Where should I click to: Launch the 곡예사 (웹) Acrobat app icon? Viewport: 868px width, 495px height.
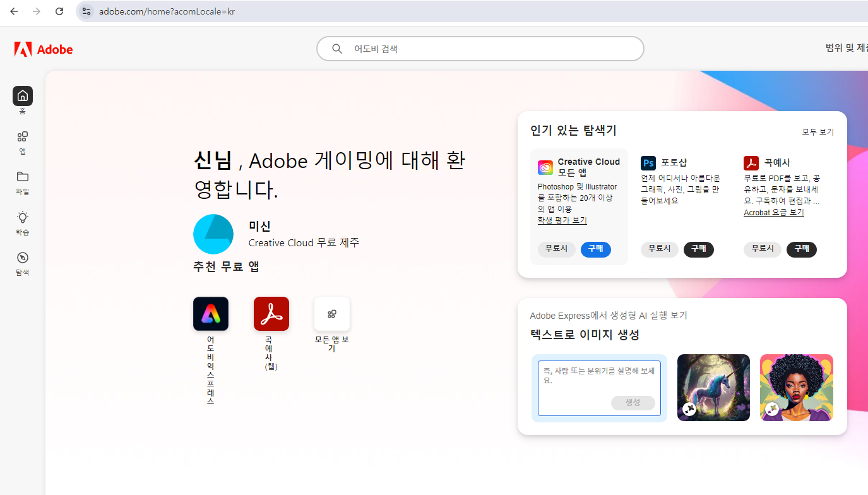tap(271, 314)
